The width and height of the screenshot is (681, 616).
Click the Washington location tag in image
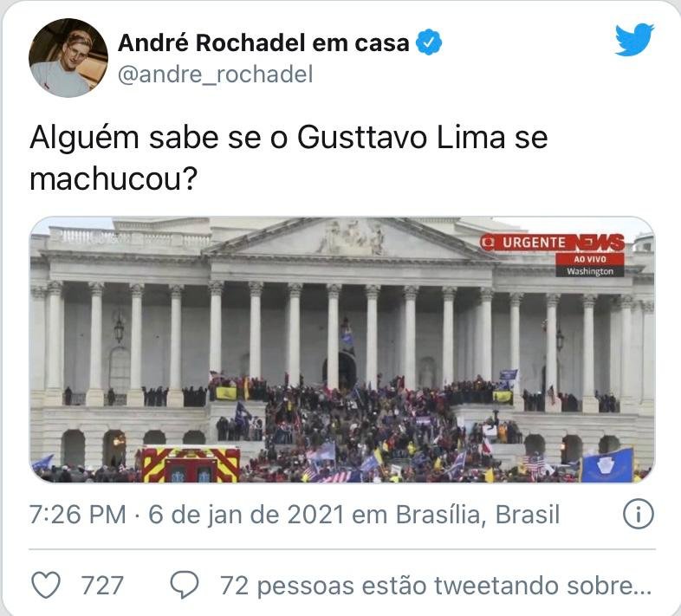590,271
